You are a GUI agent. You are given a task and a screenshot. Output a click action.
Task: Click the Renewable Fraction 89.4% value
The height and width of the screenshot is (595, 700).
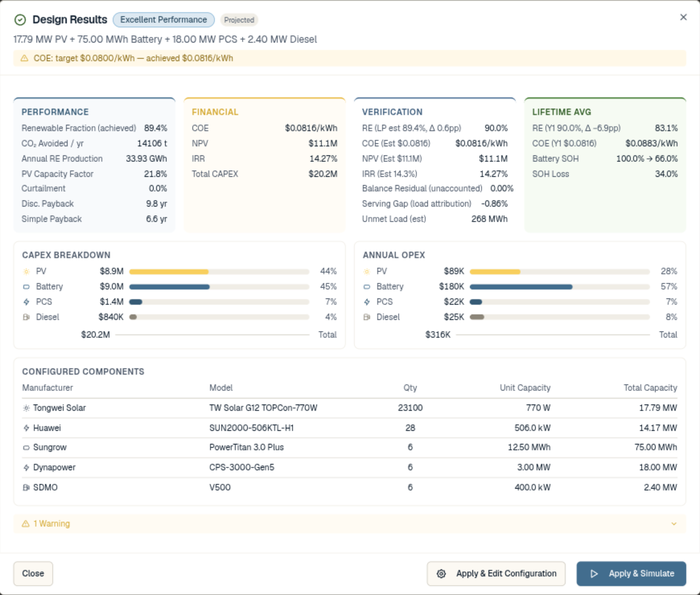pyautogui.click(x=156, y=128)
